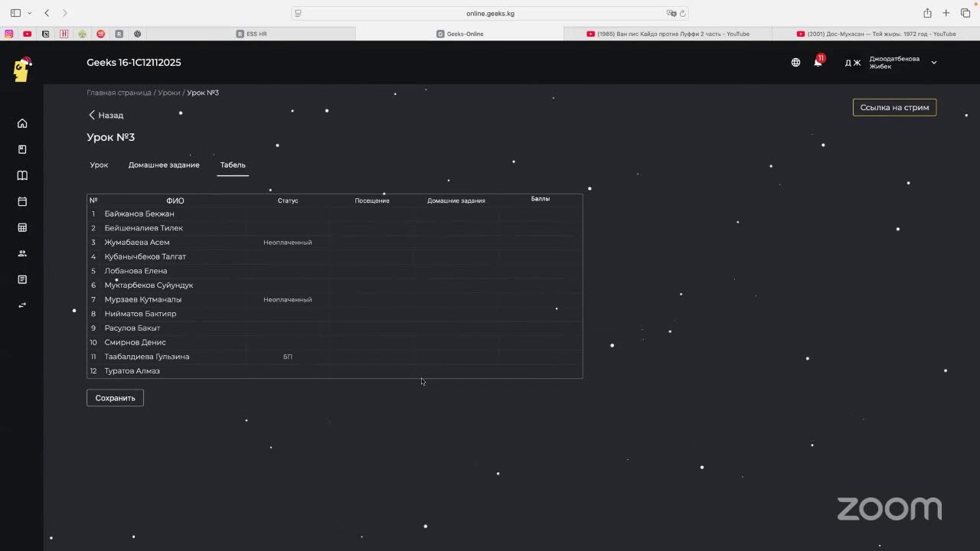Image resolution: width=980 pixels, height=551 pixels.
Task: Click the Посещение column header
Action: (x=372, y=201)
